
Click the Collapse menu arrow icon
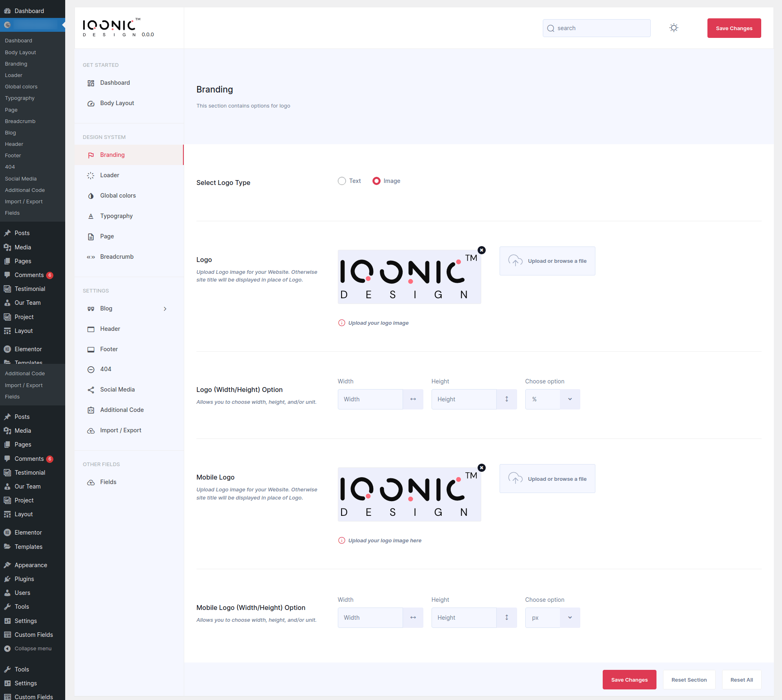[x=7, y=649]
